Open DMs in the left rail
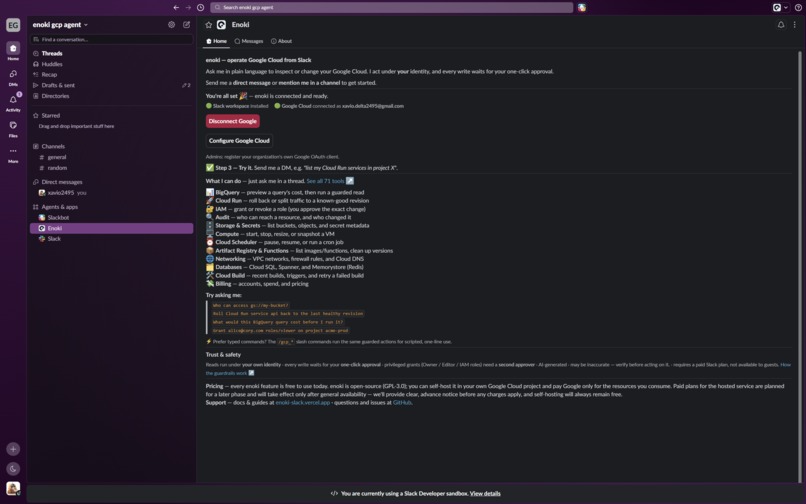 pos(13,77)
